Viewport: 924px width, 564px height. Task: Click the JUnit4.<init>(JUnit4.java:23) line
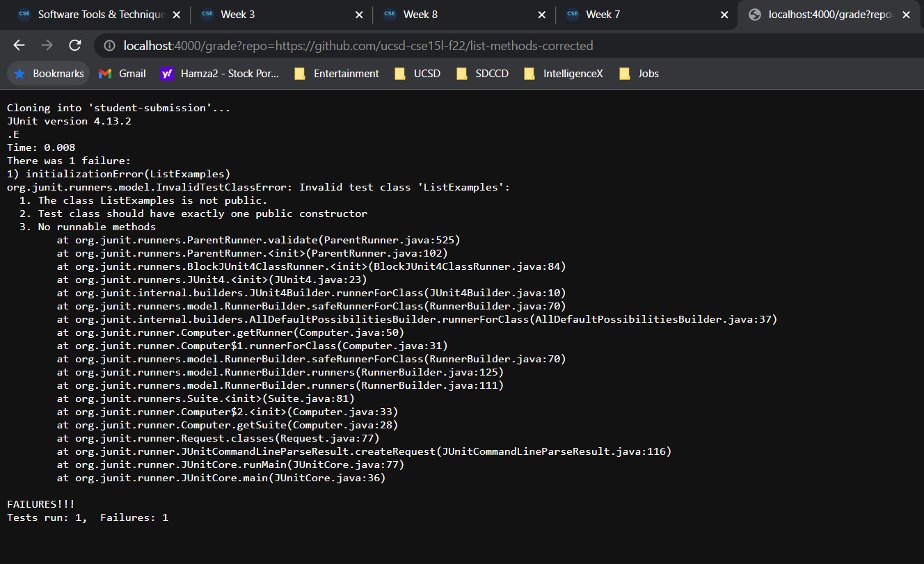pos(212,280)
